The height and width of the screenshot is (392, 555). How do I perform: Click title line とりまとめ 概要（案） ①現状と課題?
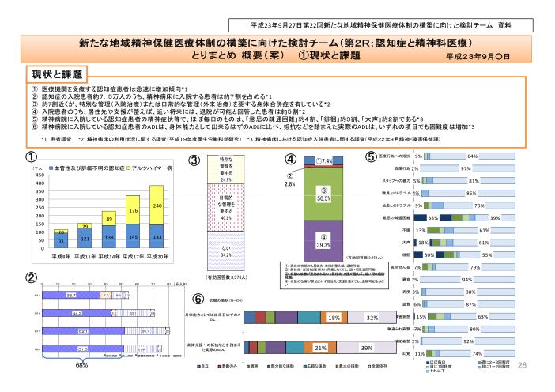276,55
